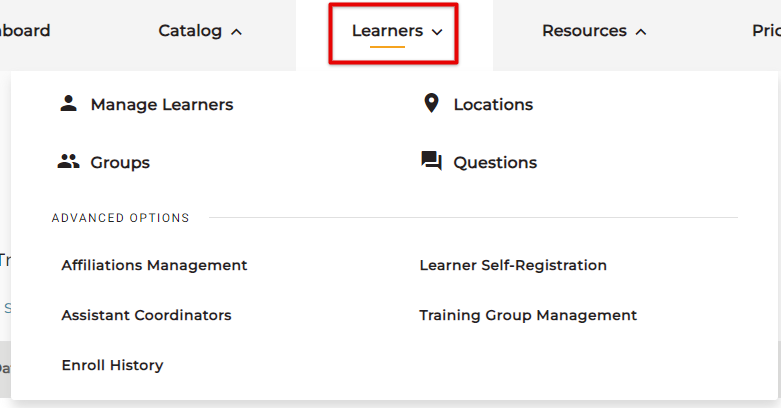Switch to the Resources tab
Screen dimensions: 781x408
[x=584, y=31]
